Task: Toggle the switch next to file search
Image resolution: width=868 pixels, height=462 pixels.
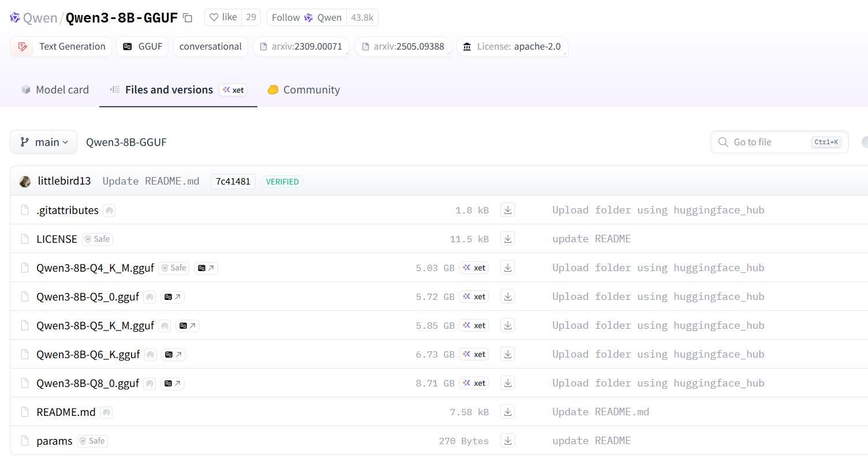Action: [864, 142]
